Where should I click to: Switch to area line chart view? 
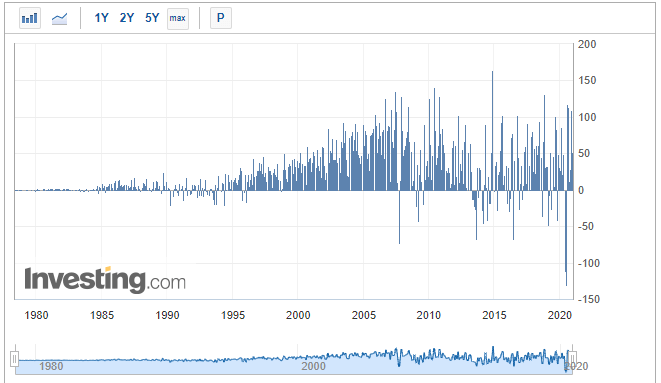pos(59,19)
